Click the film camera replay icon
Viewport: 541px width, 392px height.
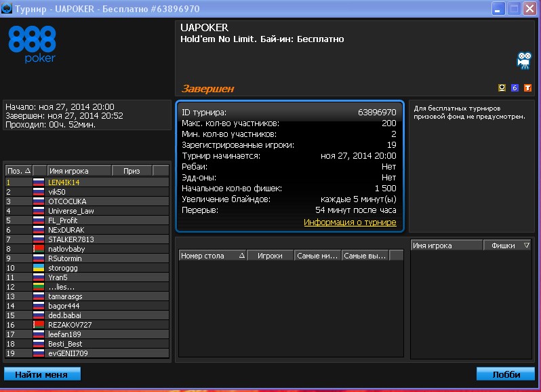pyautogui.click(x=524, y=60)
